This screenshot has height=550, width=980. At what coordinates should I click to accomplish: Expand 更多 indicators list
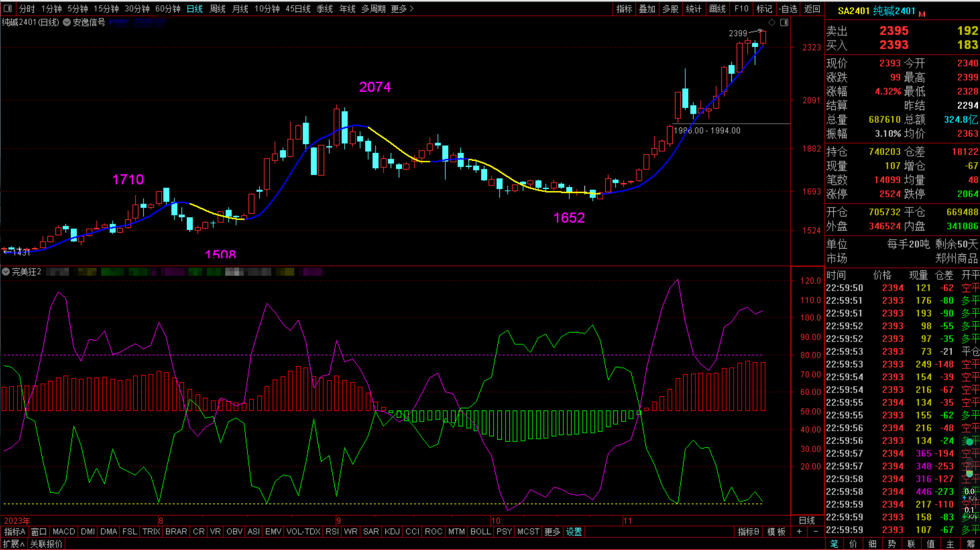click(552, 532)
